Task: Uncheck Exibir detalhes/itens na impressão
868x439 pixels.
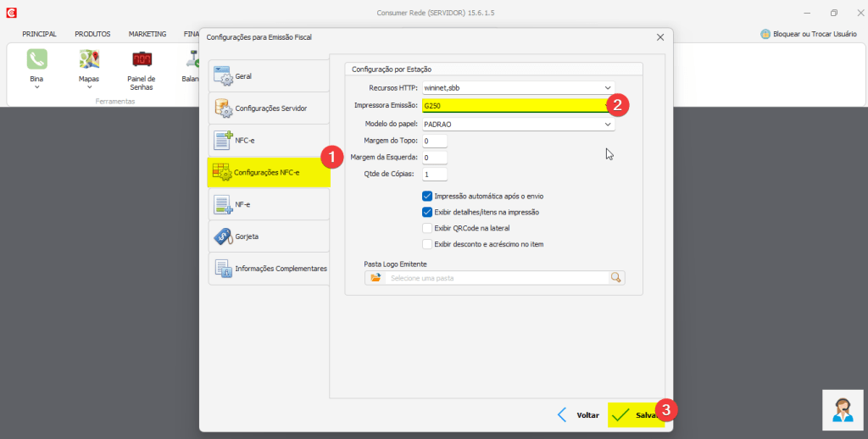Action: (x=427, y=212)
